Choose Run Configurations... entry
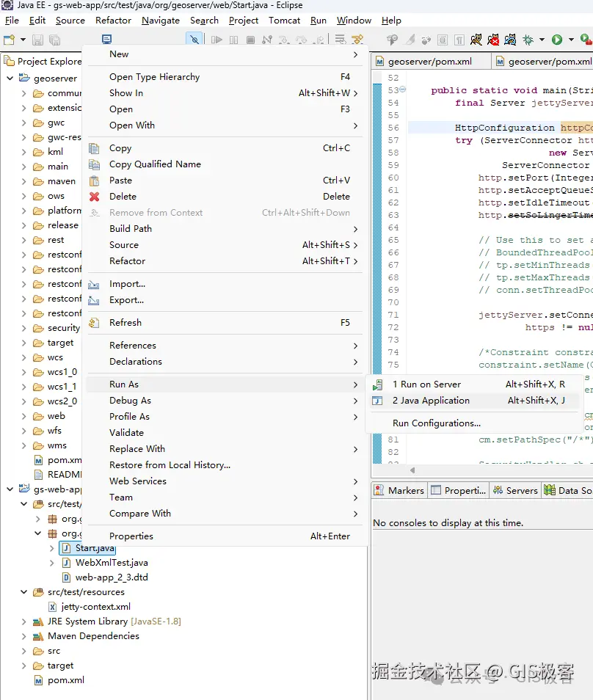593x700 pixels. click(474, 423)
